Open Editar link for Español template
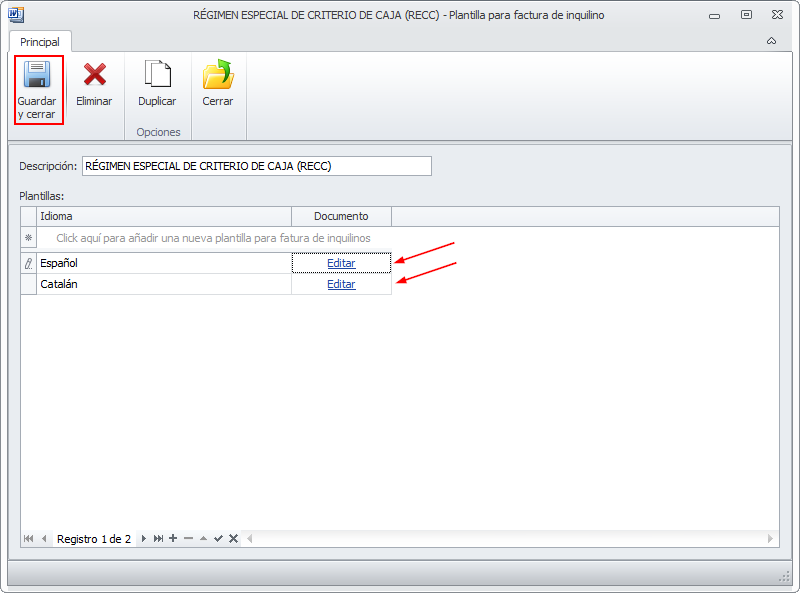The image size is (800, 593). pos(341,263)
